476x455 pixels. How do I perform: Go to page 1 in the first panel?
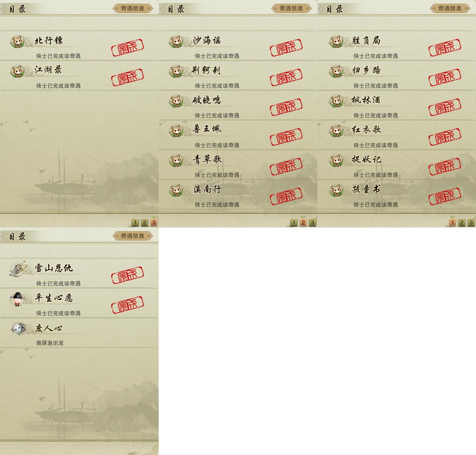tap(135, 223)
